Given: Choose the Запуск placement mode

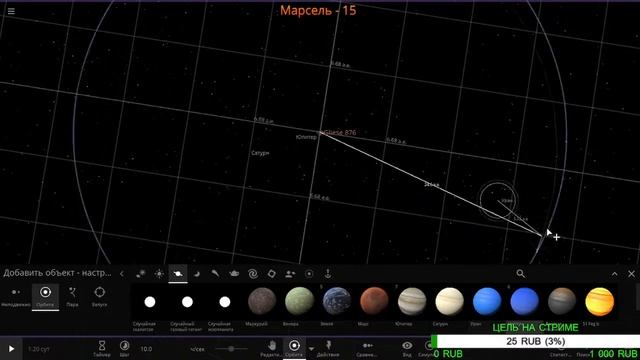Looking at the screenshot, I should (x=100, y=296).
